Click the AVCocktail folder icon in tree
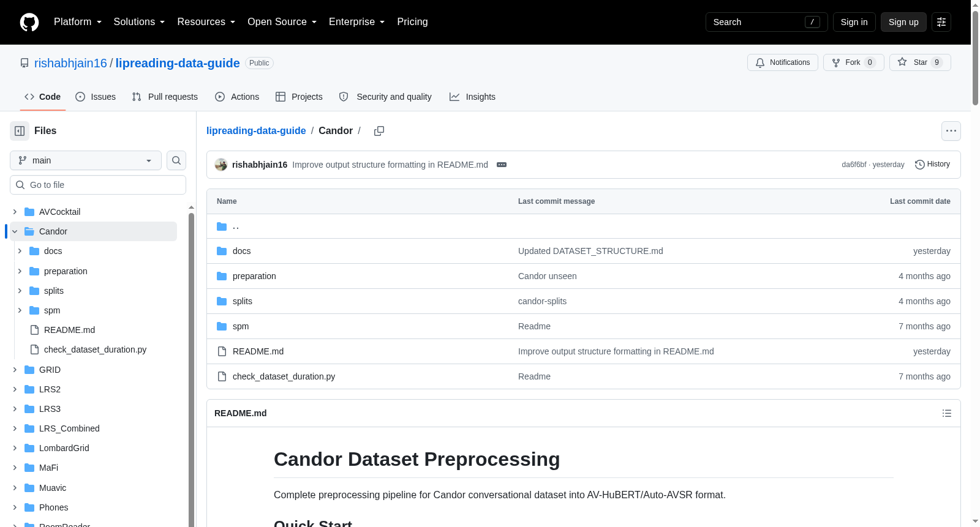 coord(29,212)
